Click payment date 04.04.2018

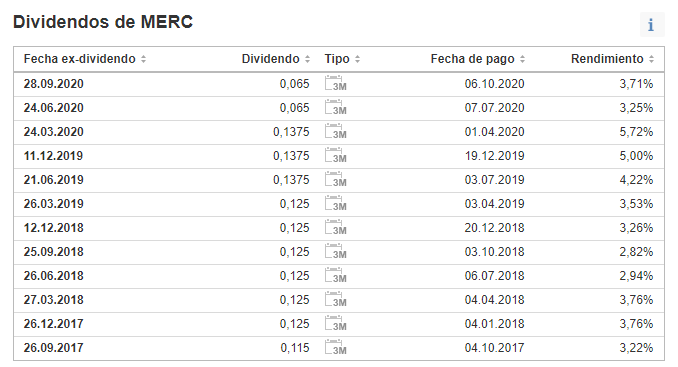[495, 300]
